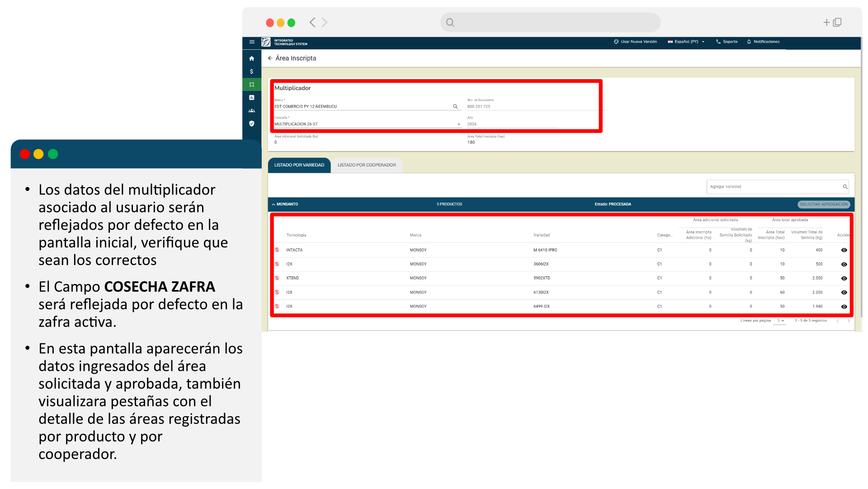Screen dimensions: 868x489
Task: Click Usar Nueva Versión link
Action: (x=636, y=42)
